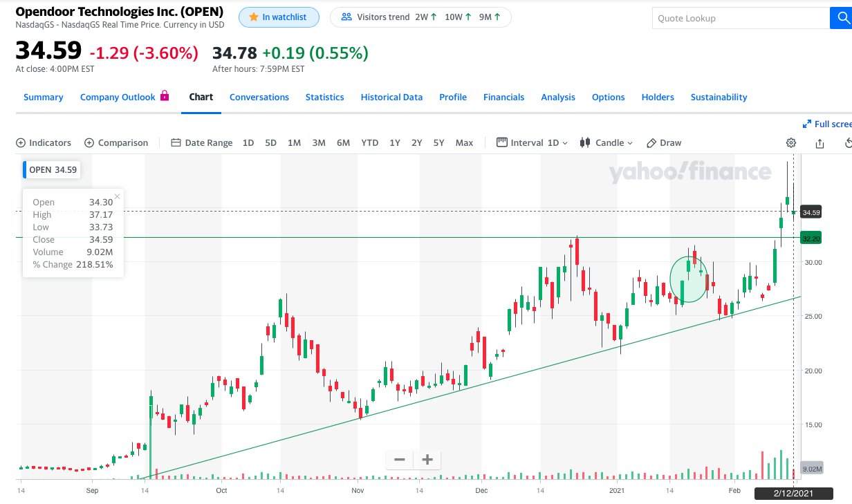The width and height of the screenshot is (852, 504).
Task: Select the 6M range
Action: (x=343, y=143)
